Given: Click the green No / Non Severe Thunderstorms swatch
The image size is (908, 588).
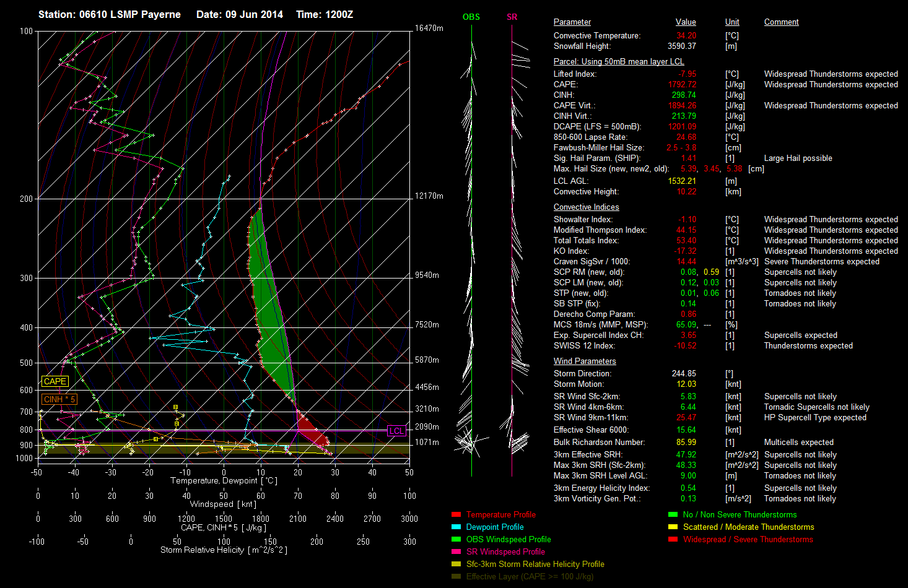Looking at the screenshot, I should click(673, 515).
